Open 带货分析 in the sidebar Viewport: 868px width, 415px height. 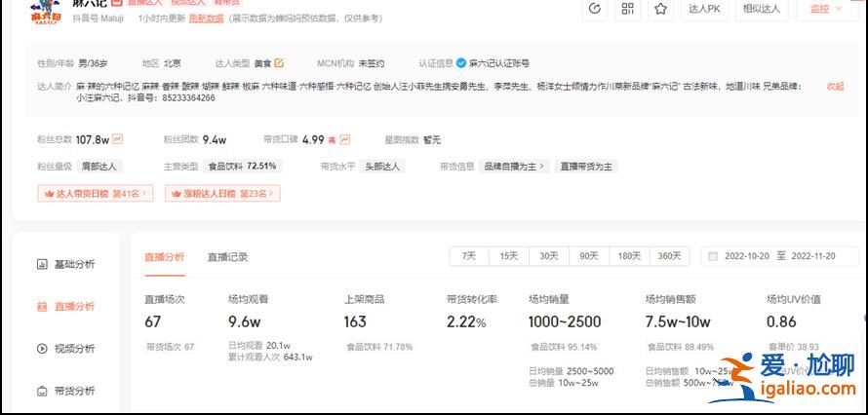click(66, 391)
